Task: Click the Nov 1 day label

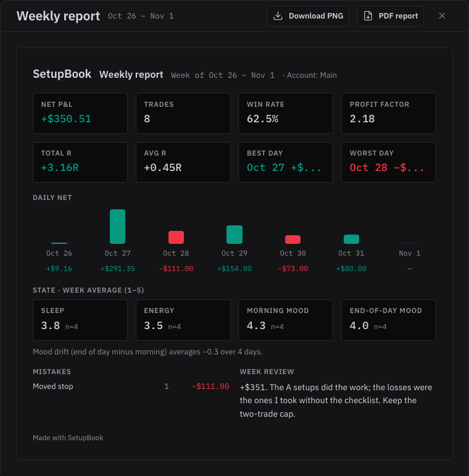Action: [x=410, y=253]
